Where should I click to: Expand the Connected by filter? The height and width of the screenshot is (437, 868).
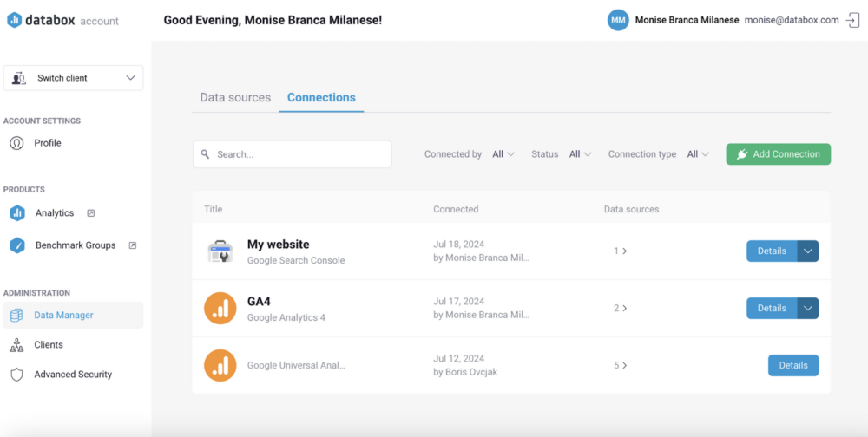tap(503, 154)
